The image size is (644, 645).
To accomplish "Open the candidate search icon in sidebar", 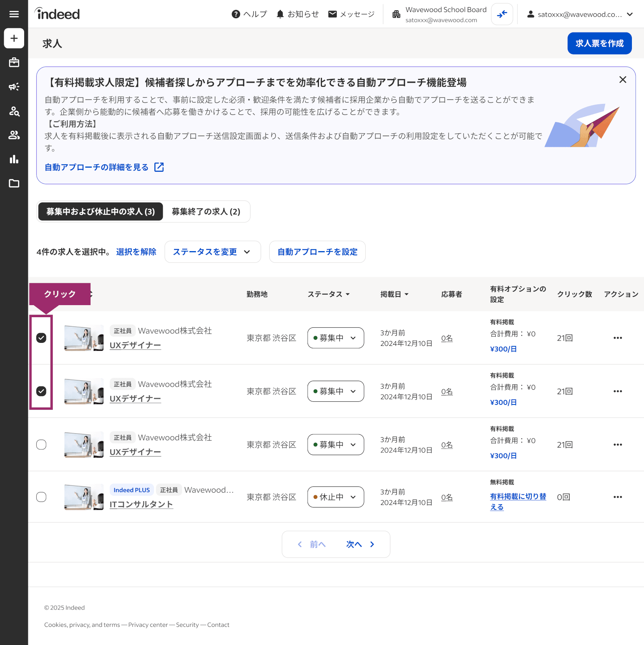I will 14,111.
